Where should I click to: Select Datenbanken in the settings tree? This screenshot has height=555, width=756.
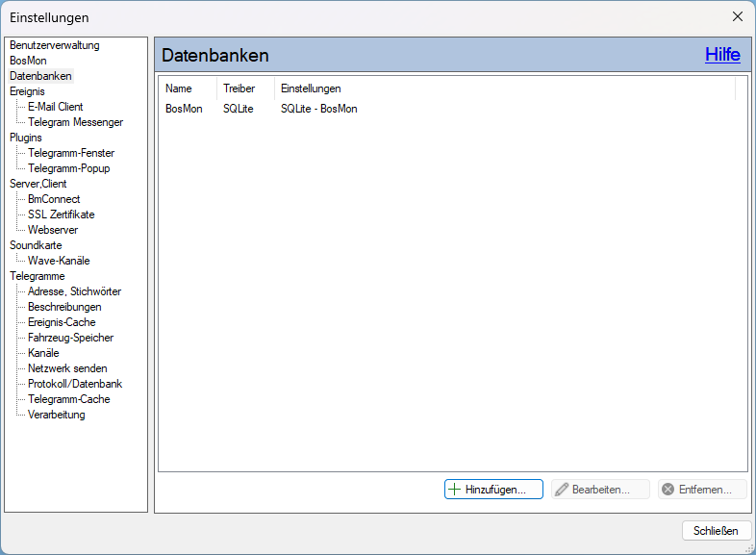[x=40, y=76]
